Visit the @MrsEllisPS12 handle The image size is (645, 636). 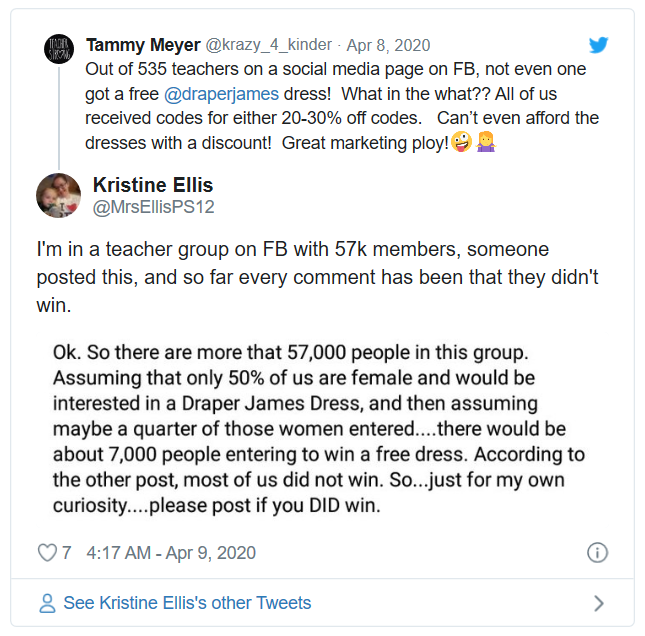coord(153,208)
